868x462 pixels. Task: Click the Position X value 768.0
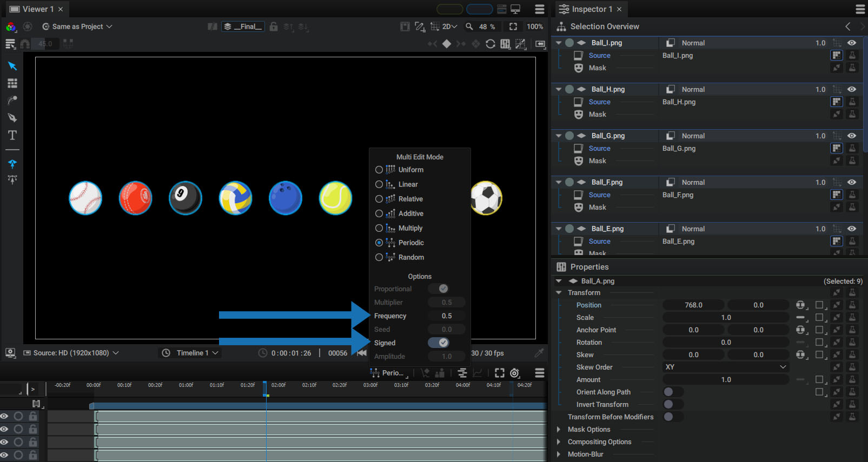[694, 305]
